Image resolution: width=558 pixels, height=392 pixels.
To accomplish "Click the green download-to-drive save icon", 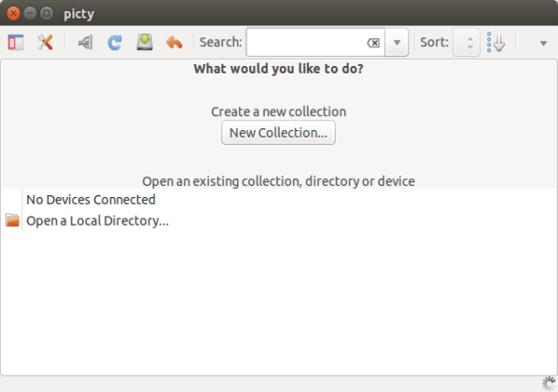I will point(144,43).
